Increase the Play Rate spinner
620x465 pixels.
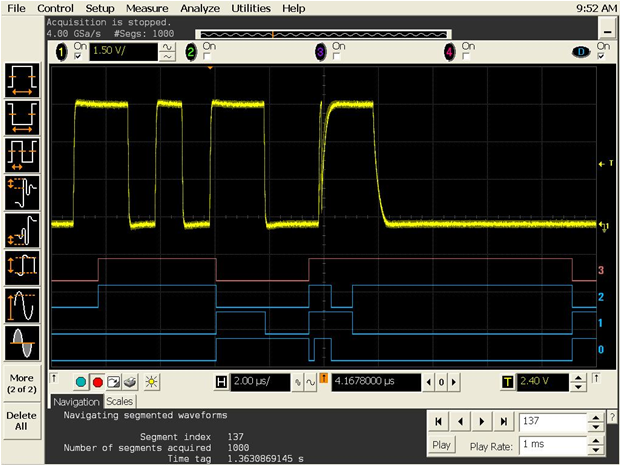(595, 440)
